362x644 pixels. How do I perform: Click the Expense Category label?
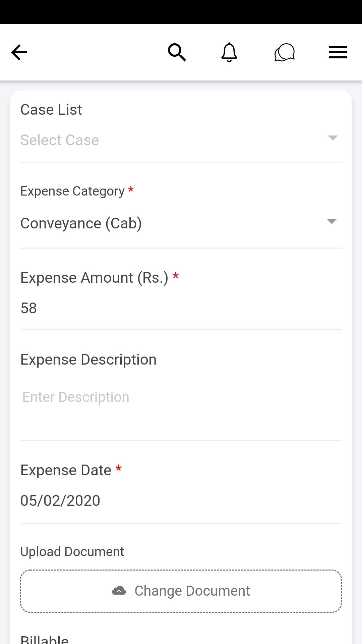[72, 191]
